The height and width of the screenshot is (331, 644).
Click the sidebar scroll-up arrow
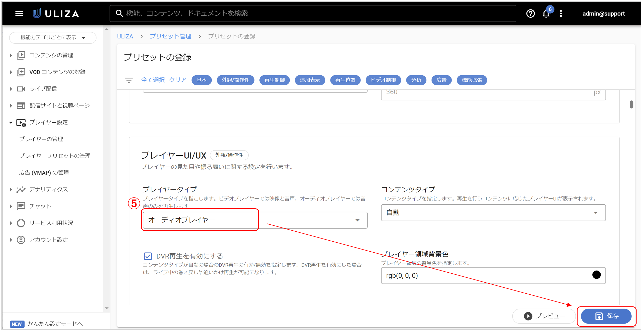tap(107, 29)
